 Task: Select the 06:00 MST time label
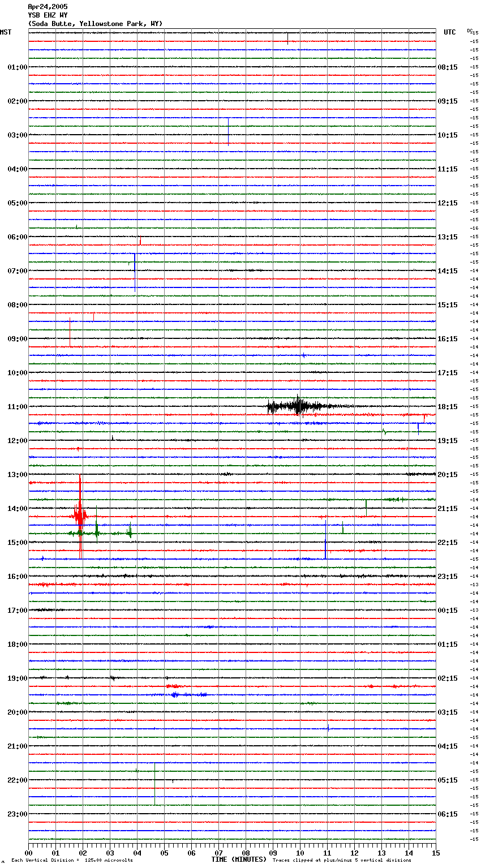(x=17, y=237)
